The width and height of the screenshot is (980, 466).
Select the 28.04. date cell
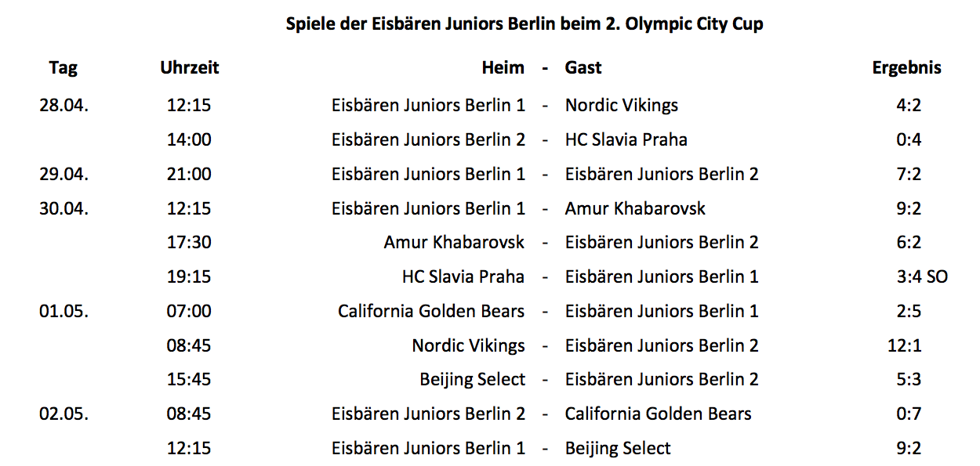pos(64,105)
